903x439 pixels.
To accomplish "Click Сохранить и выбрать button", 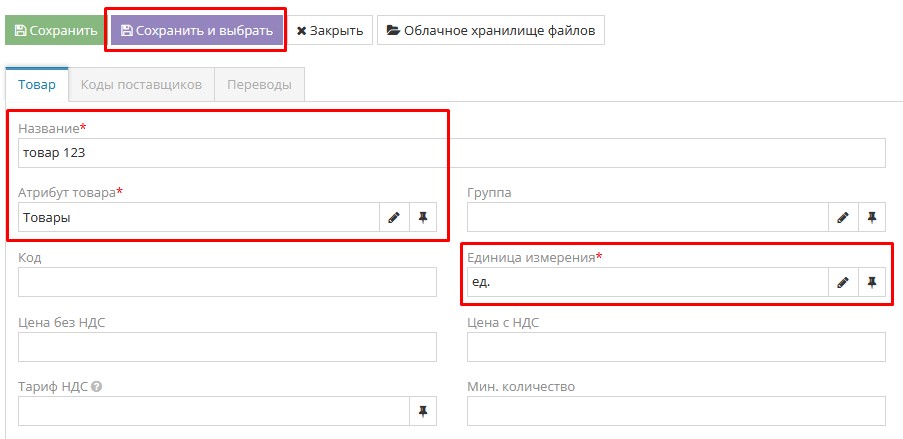I will point(196,30).
